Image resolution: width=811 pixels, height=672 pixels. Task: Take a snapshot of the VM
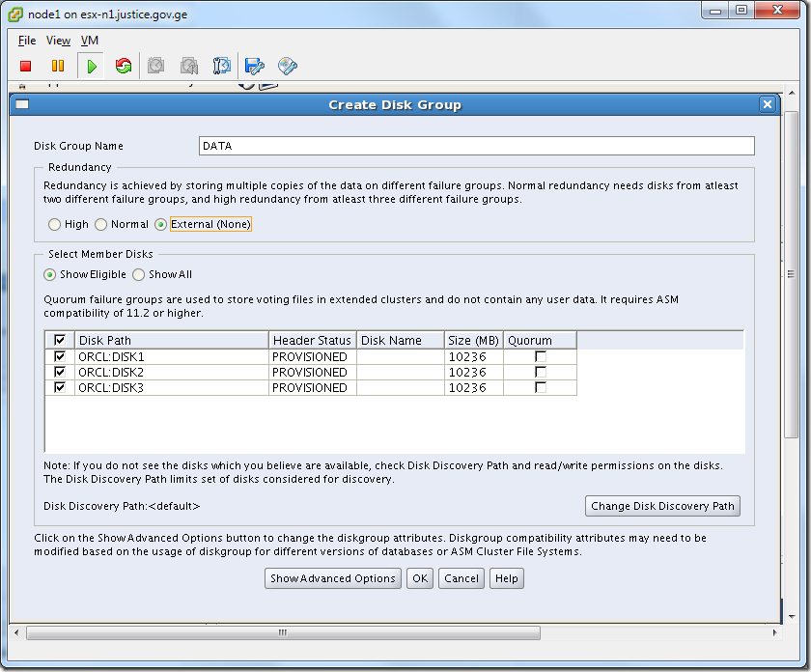point(156,66)
